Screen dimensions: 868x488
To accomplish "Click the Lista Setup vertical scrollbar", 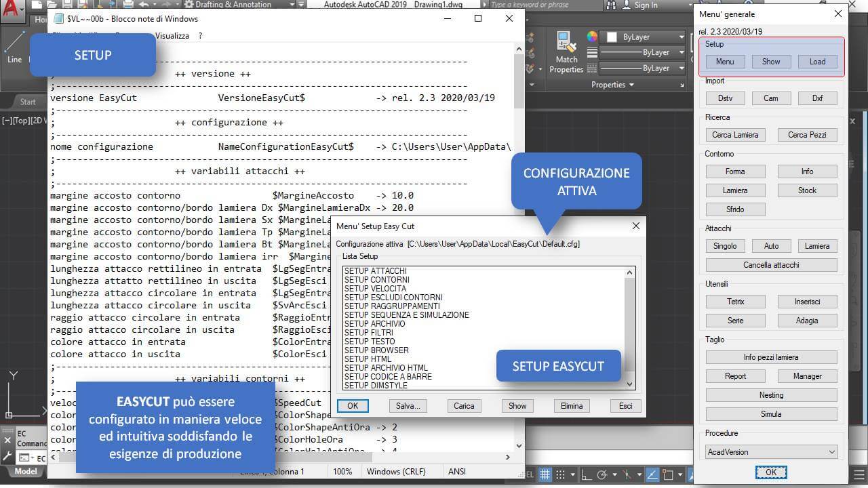I will (x=630, y=328).
